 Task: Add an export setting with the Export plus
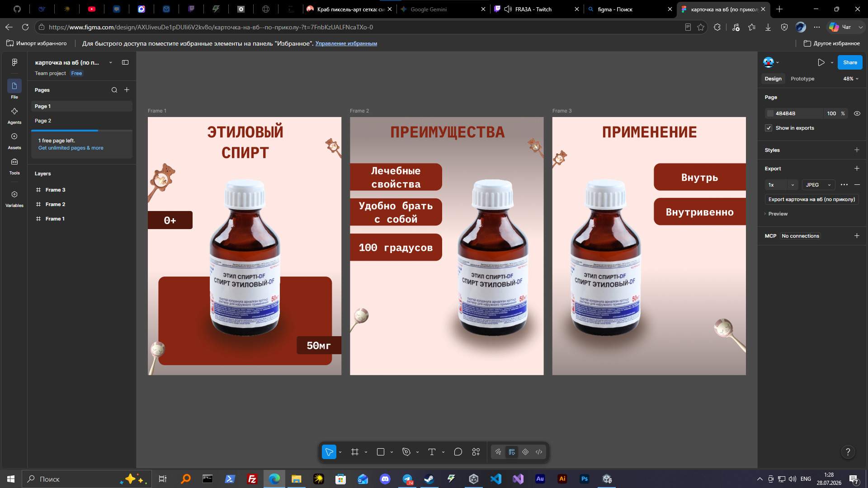click(857, 169)
